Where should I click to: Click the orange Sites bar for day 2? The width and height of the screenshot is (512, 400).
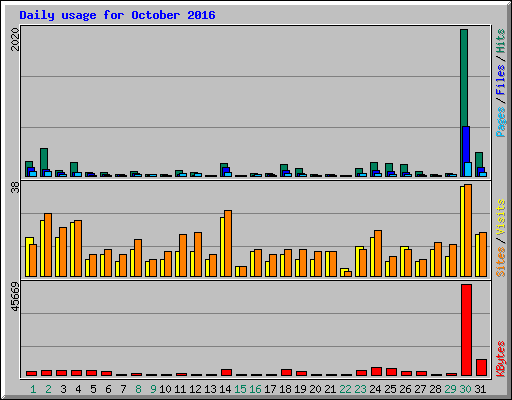click(48, 245)
